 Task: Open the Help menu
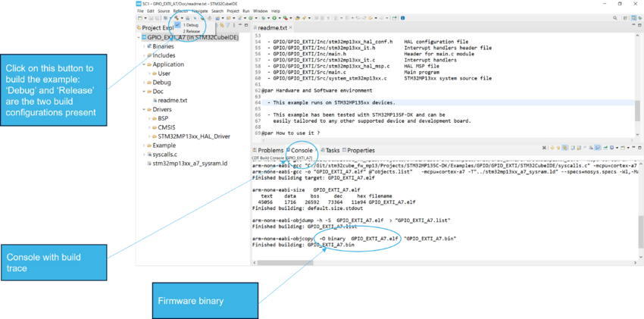pos(276,11)
